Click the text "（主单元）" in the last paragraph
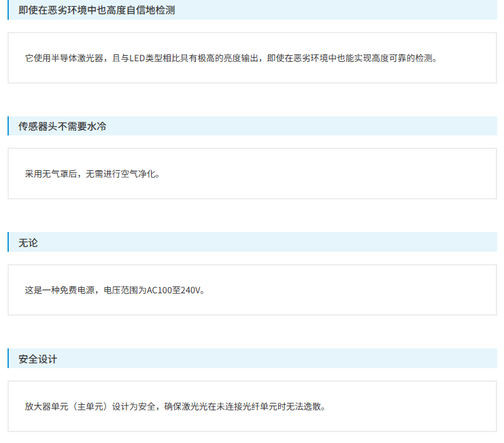The height and width of the screenshot is (443, 504). pos(90,407)
